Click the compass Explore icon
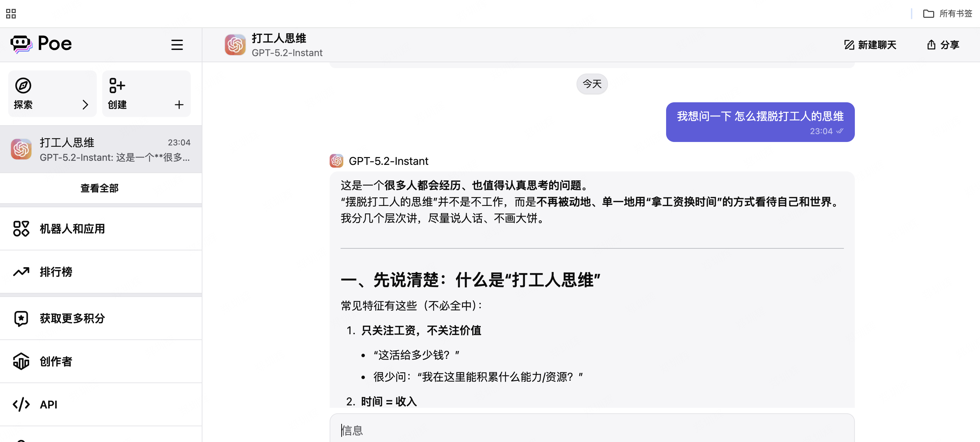Image resolution: width=980 pixels, height=442 pixels. click(23, 85)
